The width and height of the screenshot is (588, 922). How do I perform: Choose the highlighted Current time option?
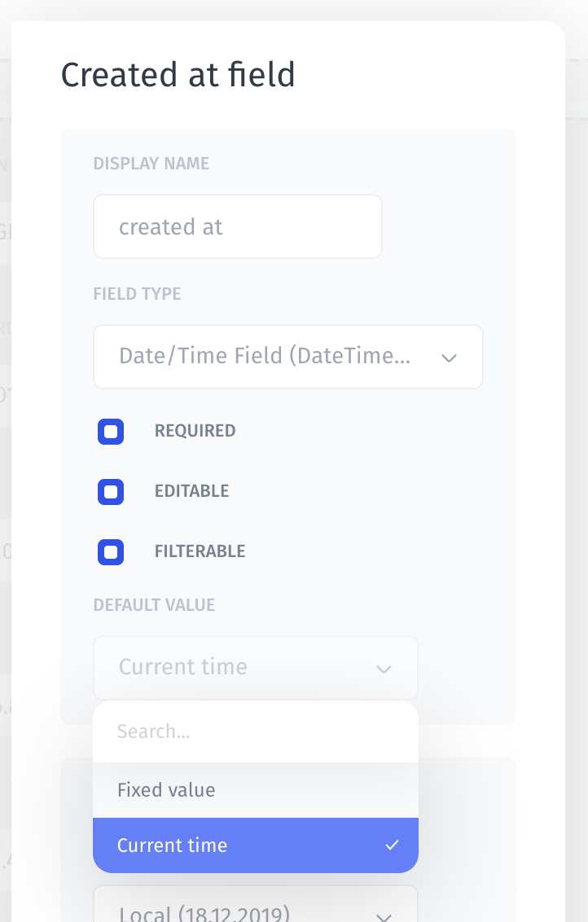click(173, 845)
